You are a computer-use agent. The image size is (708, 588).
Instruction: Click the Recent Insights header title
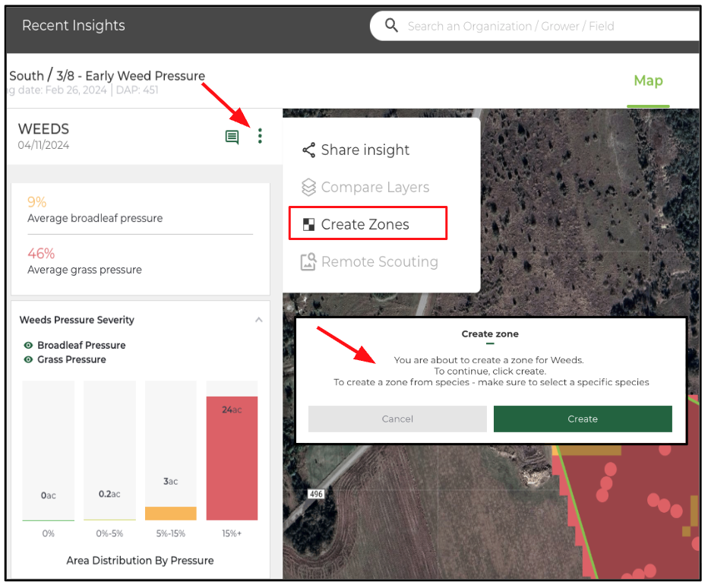[74, 26]
